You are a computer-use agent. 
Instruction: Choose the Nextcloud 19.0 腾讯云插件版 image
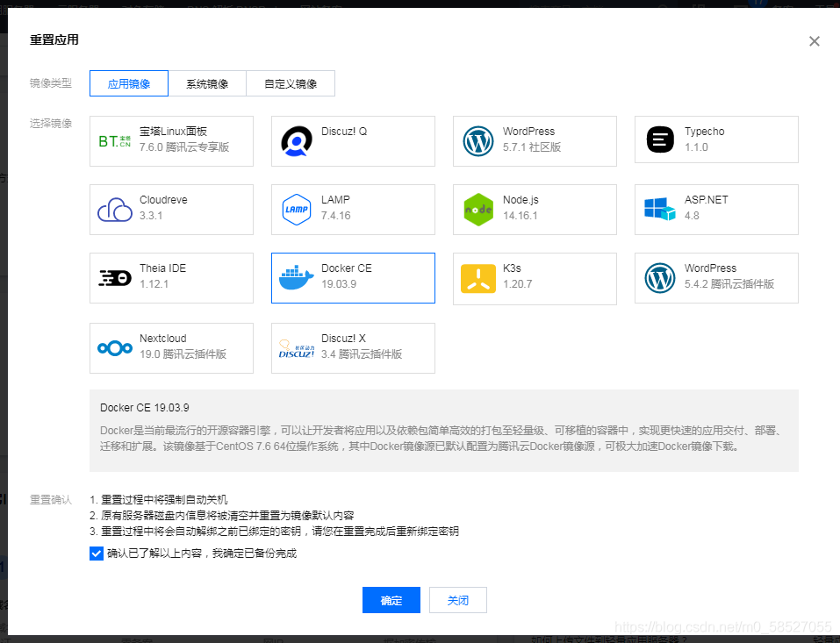pos(171,347)
